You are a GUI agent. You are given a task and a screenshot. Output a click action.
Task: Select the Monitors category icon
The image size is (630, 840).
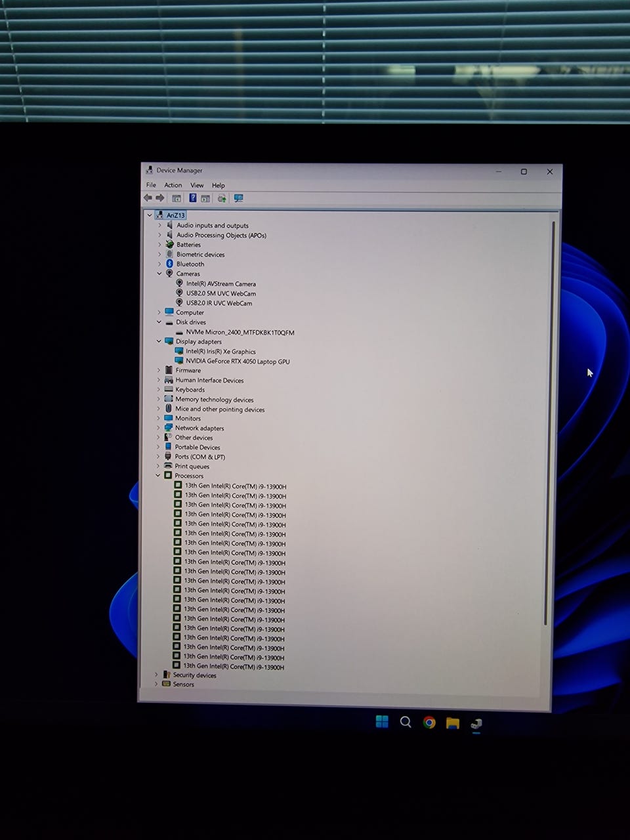pos(169,418)
